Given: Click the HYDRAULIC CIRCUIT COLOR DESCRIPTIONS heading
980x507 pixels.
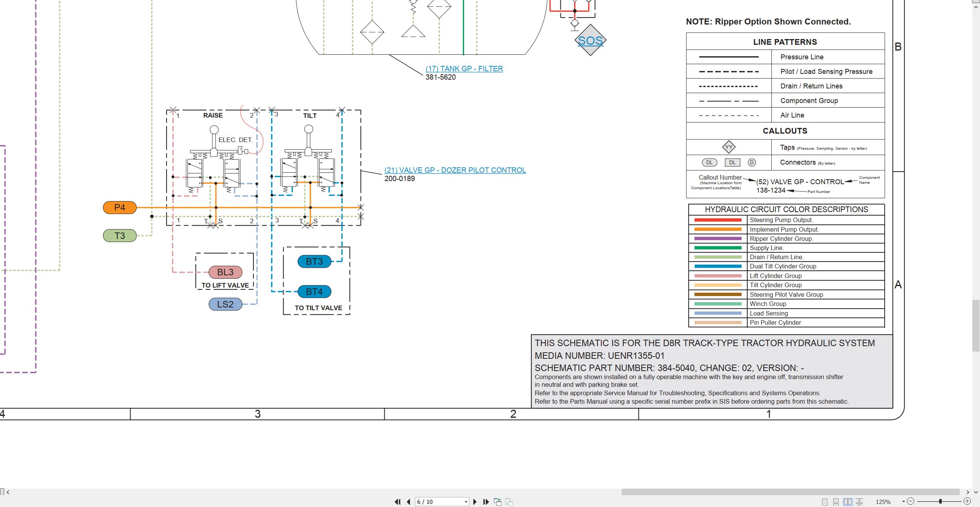Looking at the screenshot, I should coord(786,209).
